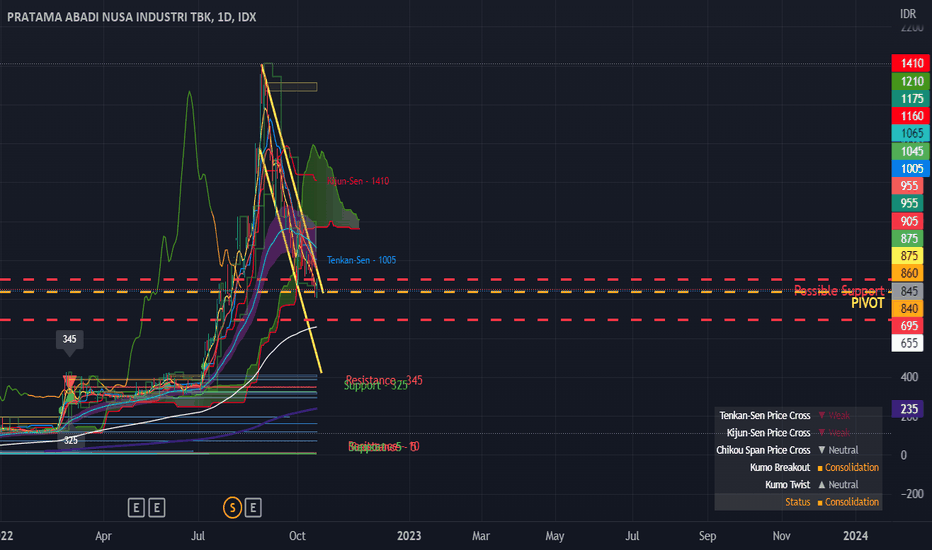The width and height of the screenshot is (932, 550).
Task: Click the Apr label on time axis
Action: (103, 536)
